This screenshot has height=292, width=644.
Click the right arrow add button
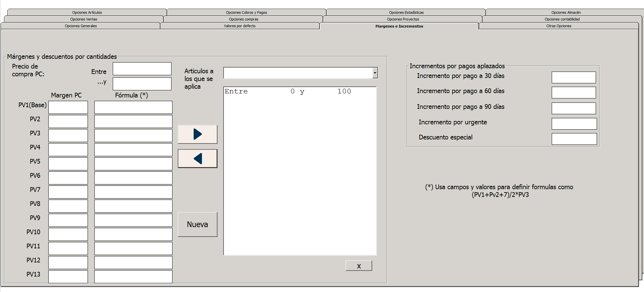pos(197,134)
